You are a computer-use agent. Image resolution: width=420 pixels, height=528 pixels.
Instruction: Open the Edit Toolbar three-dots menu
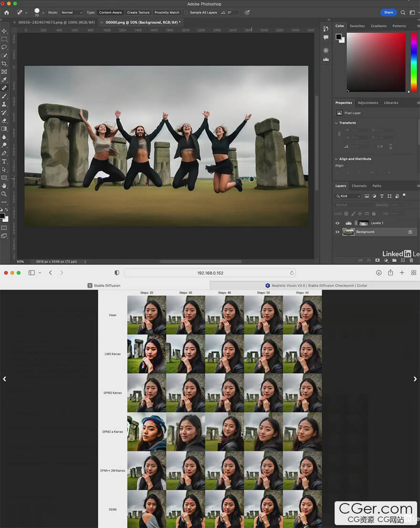[4, 202]
